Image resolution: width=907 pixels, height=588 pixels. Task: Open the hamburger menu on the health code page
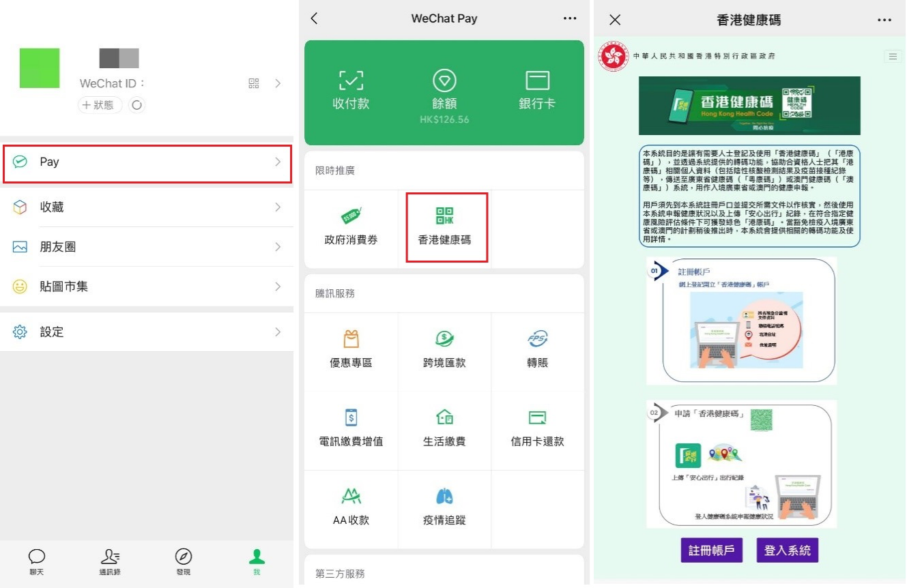(893, 57)
